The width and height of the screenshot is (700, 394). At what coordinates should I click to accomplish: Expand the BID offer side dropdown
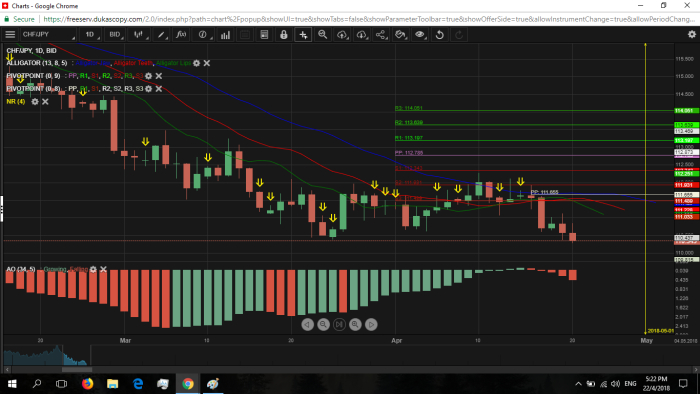117,34
